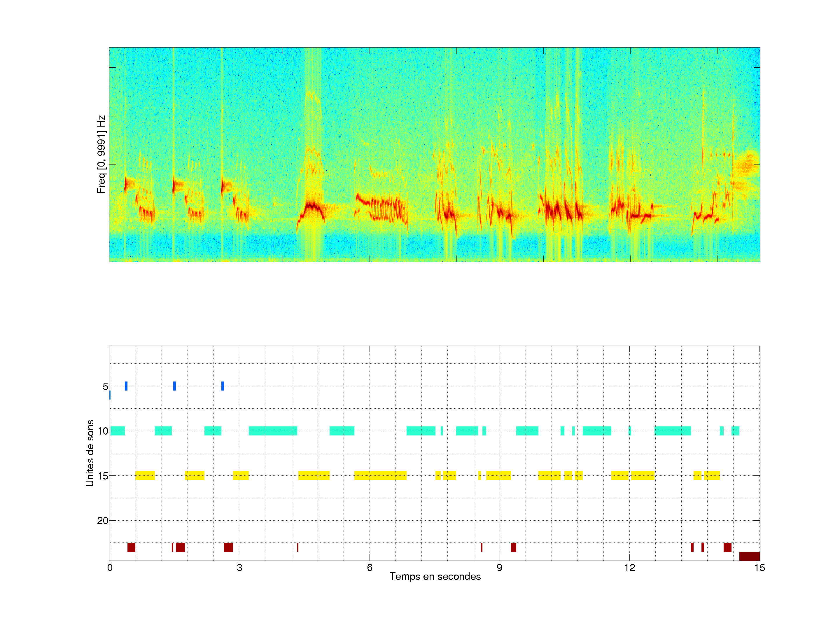Viewport: 840px width, 630px height.
Task: Select the y-axis tick label 5
Action: point(105,386)
